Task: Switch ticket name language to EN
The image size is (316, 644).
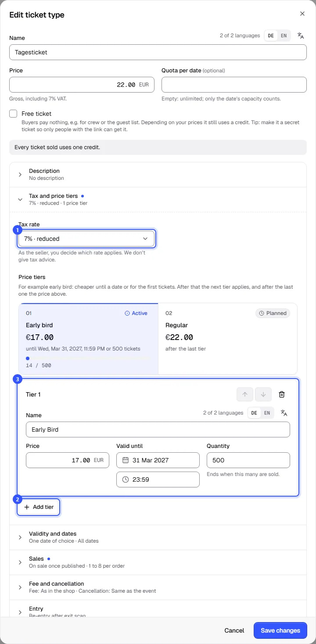Action: (284, 36)
